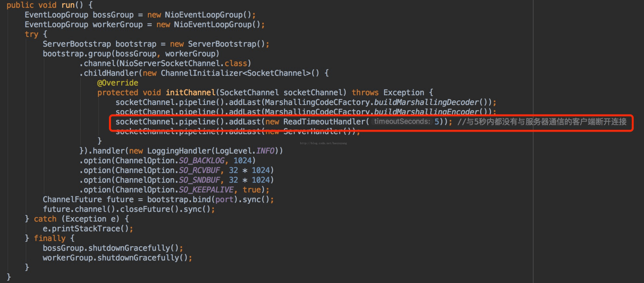Viewport: 644px width, 283px height.
Task: Click the ReadTimeoutHandler class name
Action: tap(324, 122)
